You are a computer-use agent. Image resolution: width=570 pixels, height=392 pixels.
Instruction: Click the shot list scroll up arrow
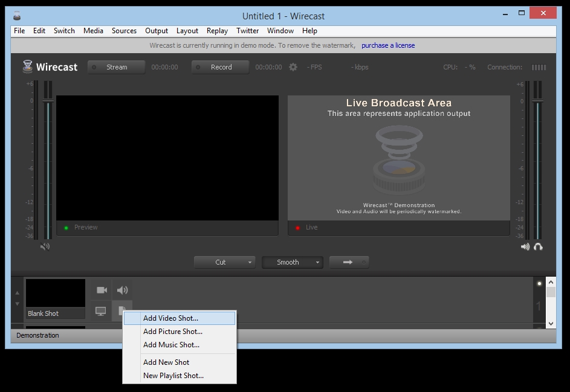[551, 282]
